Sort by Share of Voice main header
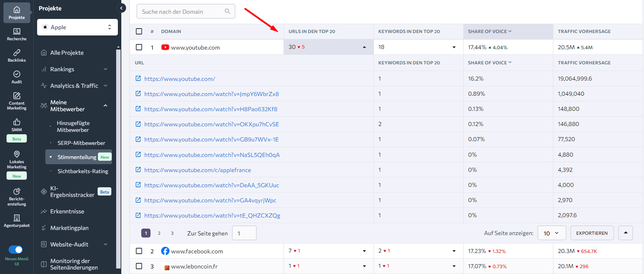 [x=490, y=31]
